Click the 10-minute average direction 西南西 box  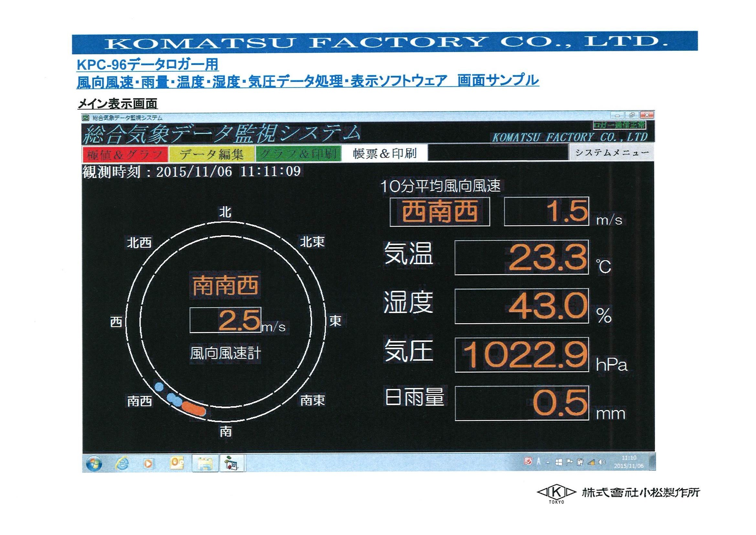(439, 212)
